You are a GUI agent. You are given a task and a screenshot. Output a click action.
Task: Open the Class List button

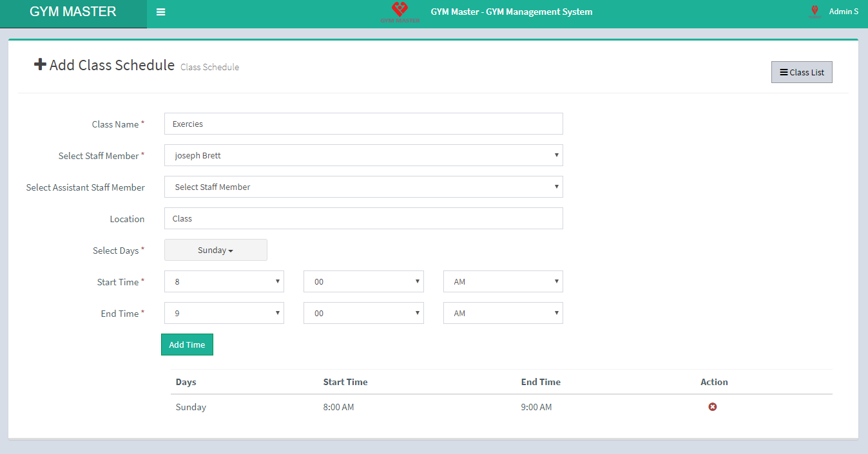pyautogui.click(x=802, y=72)
